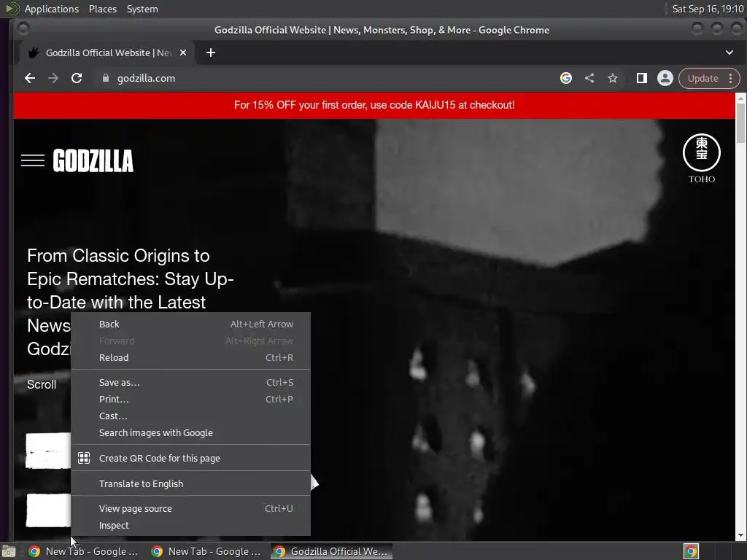747x560 pixels.
Task: Close the Godzilla Official Website tab
Action: tap(183, 52)
